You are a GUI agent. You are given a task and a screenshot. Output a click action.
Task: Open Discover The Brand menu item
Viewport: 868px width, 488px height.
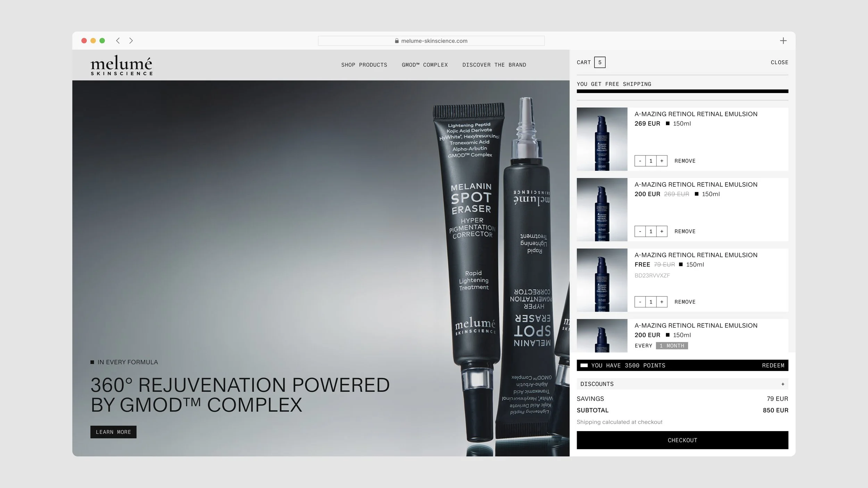tap(494, 65)
